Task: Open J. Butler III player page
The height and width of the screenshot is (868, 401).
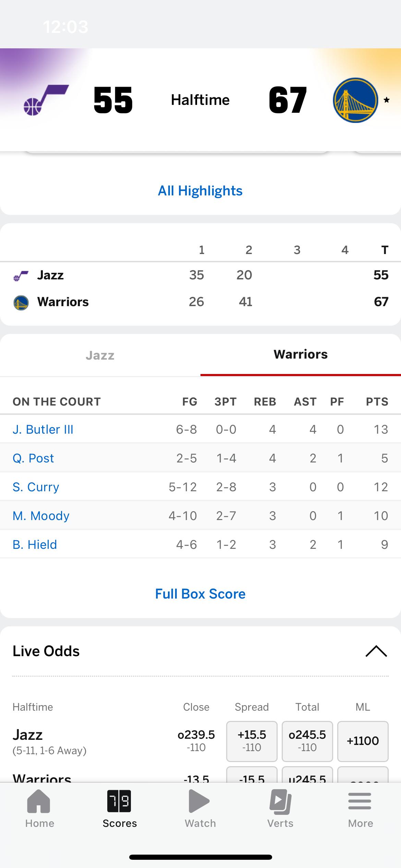Action: pyautogui.click(x=43, y=430)
